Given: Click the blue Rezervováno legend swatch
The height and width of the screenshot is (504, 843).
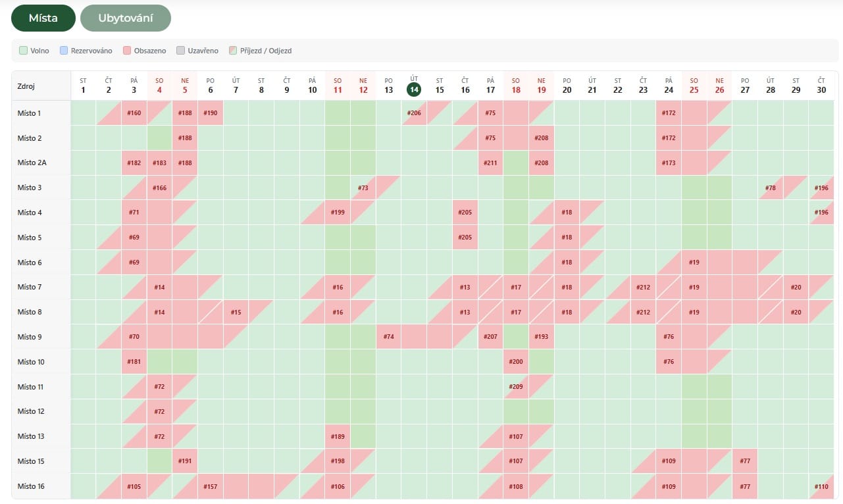Looking at the screenshot, I should (64, 51).
